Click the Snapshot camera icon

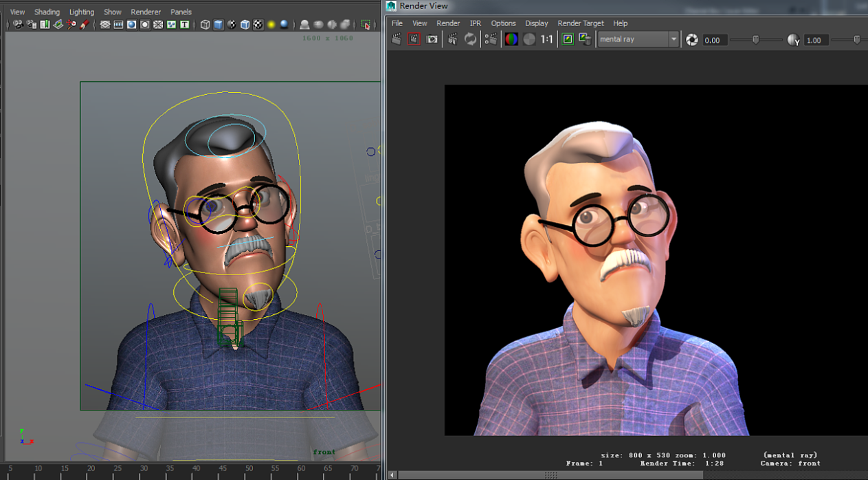point(432,39)
